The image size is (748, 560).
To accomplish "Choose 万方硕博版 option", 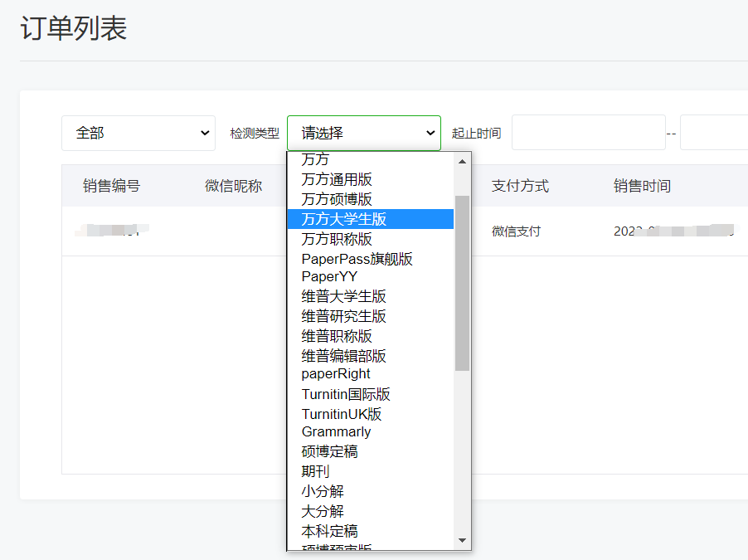I will click(371, 199).
